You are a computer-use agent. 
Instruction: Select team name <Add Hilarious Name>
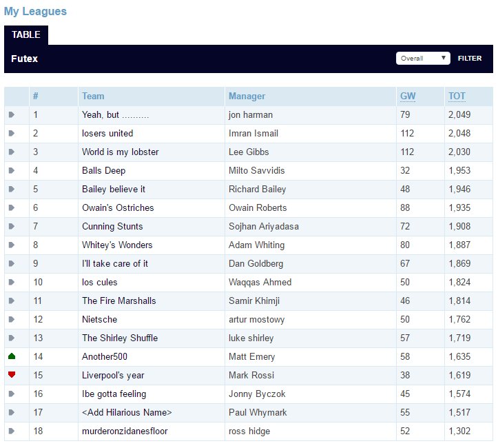pos(127,412)
